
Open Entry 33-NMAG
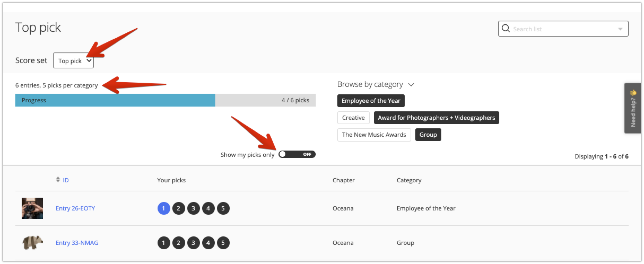(x=77, y=243)
